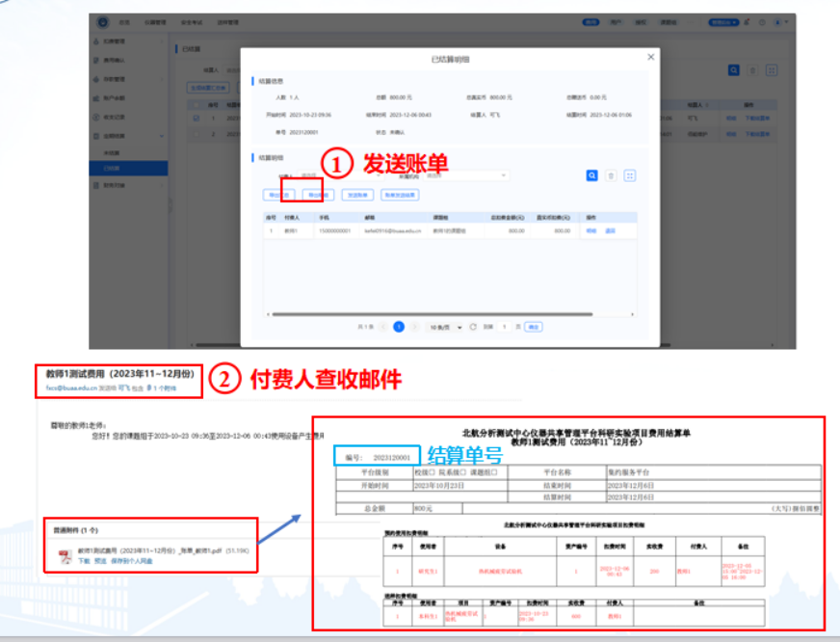Tick the first row checkbox in background table
The width and height of the screenshot is (840, 642).
pyautogui.click(x=197, y=119)
